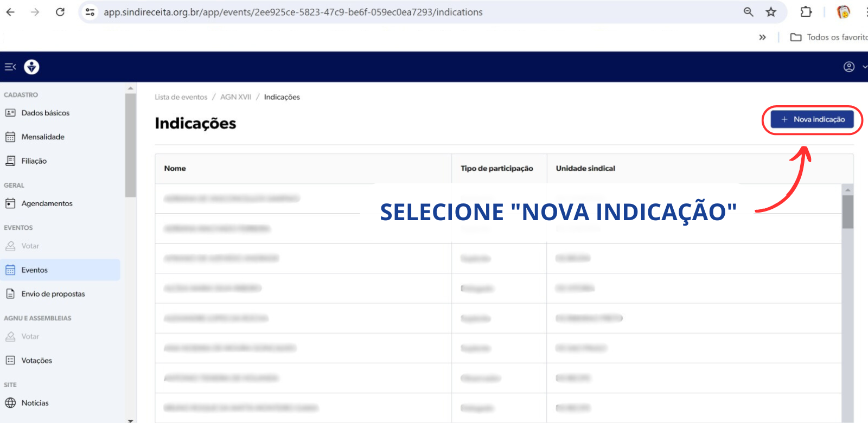Viewport: 868px width, 423px height.
Task: Bookmark this page with the star icon
Action: [x=771, y=12]
